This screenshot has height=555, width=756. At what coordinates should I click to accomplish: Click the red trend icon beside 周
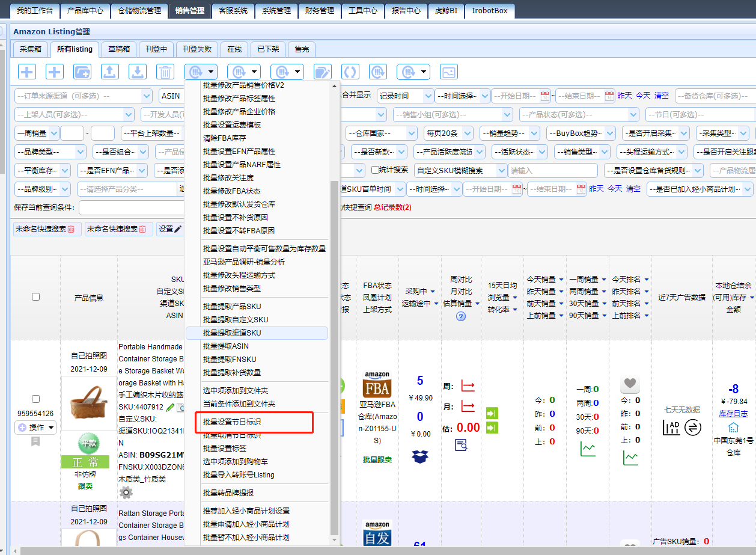pos(468,385)
